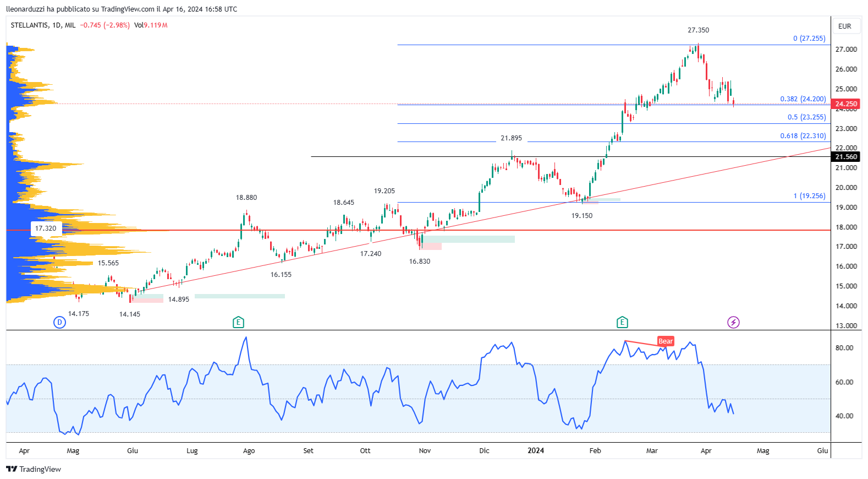Click the purple lightning event marker
This screenshot has width=868, height=479.
click(x=733, y=323)
